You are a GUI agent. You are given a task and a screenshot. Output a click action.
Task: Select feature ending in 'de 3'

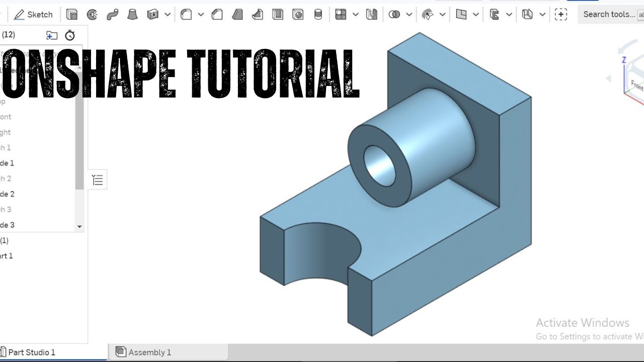(x=7, y=225)
